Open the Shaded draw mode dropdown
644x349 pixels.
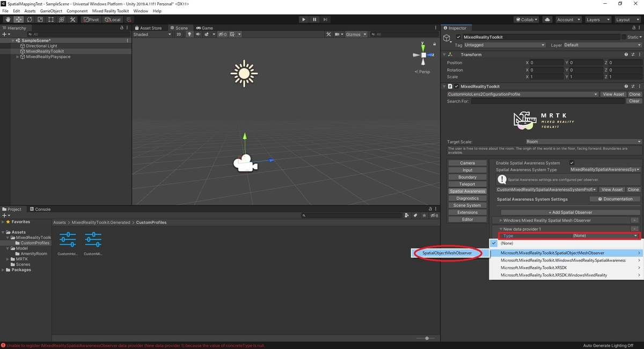152,34
